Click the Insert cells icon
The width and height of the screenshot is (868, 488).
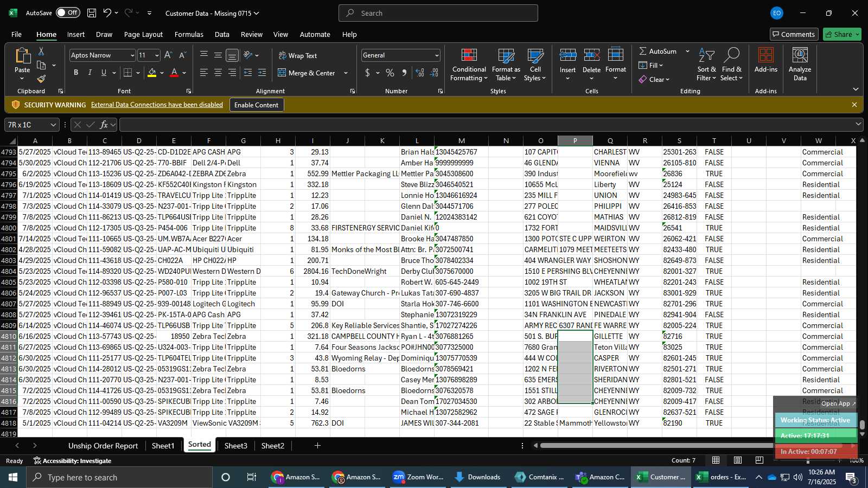click(x=568, y=55)
